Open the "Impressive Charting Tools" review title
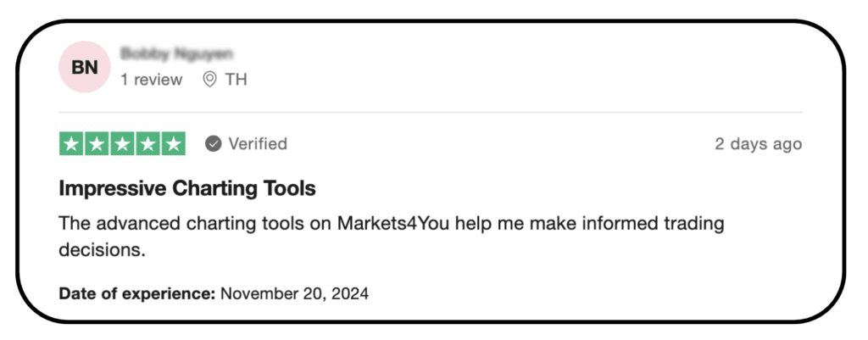Screen dimensions: 868x340 click(186, 188)
